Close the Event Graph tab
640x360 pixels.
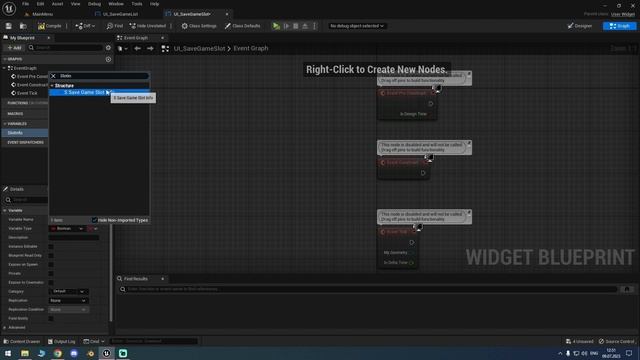162,38
